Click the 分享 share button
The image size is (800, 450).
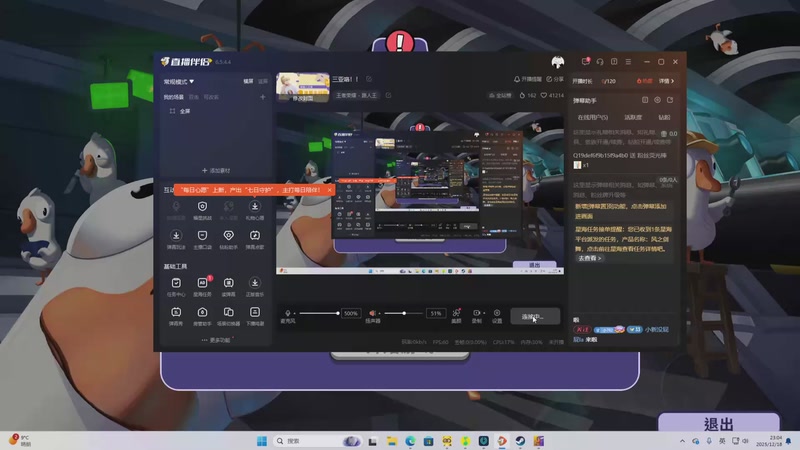tap(555, 79)
